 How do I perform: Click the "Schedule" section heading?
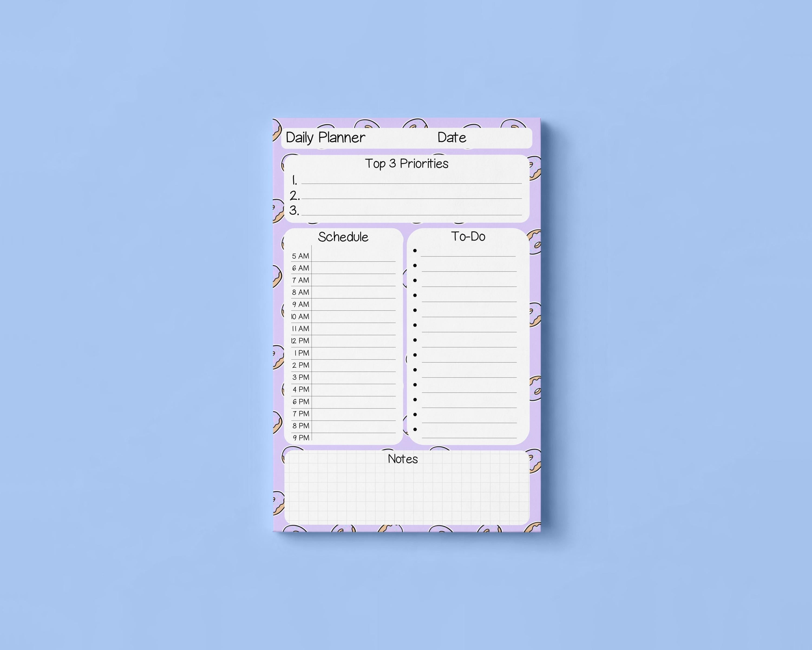343,237
